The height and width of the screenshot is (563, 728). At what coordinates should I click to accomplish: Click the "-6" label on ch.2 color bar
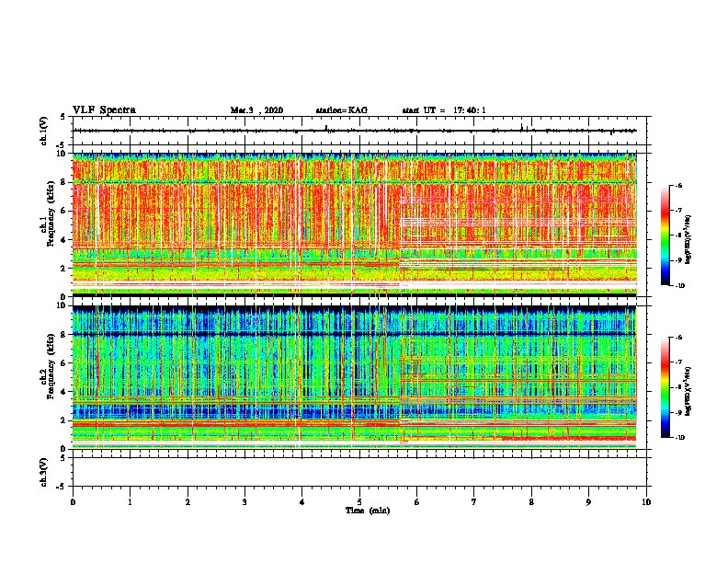[678, 338]
